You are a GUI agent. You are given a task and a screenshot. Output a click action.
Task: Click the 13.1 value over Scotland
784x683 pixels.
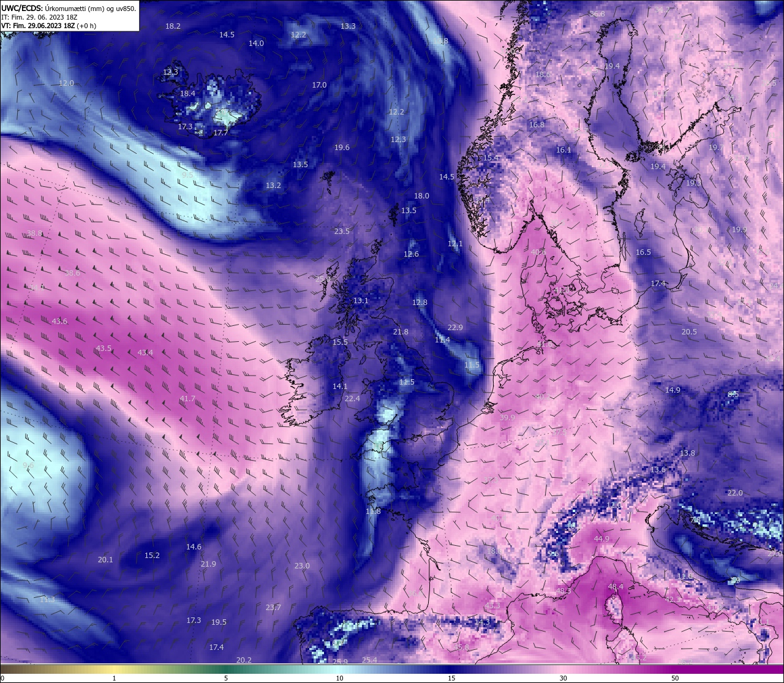pos(361,301)
